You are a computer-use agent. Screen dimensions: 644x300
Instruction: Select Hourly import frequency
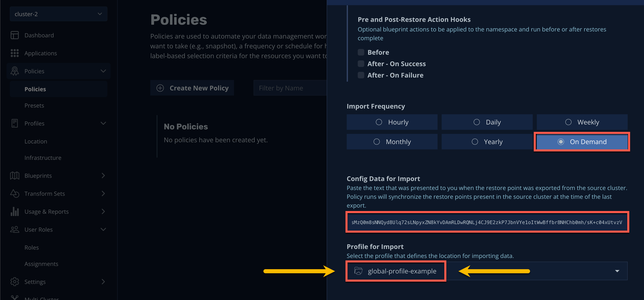[x=392, y=122]
